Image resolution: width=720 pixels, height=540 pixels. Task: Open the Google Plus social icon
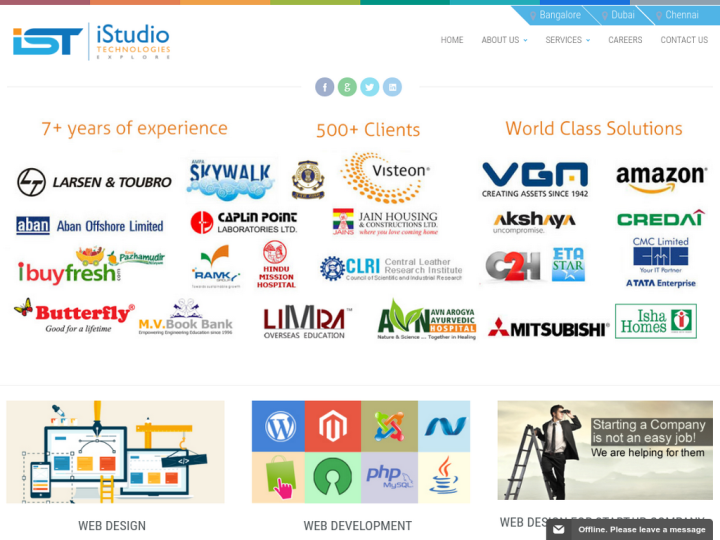coord(347,87)
